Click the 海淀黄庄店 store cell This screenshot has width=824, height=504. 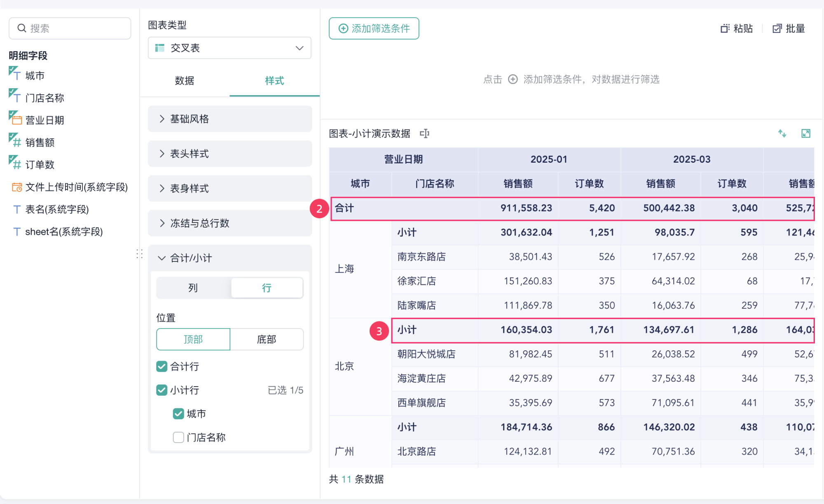click(435, 378)
